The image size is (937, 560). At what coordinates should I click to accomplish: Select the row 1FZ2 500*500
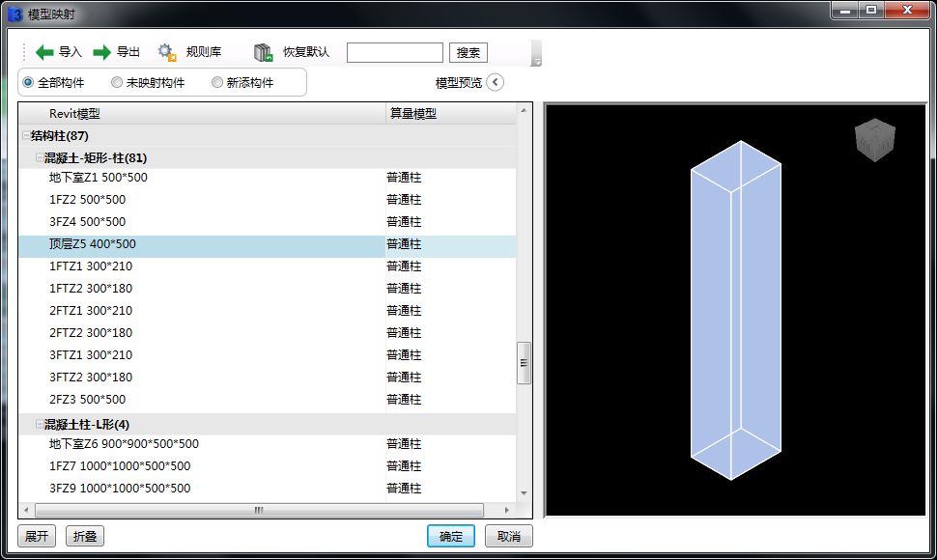click(268, 200)
